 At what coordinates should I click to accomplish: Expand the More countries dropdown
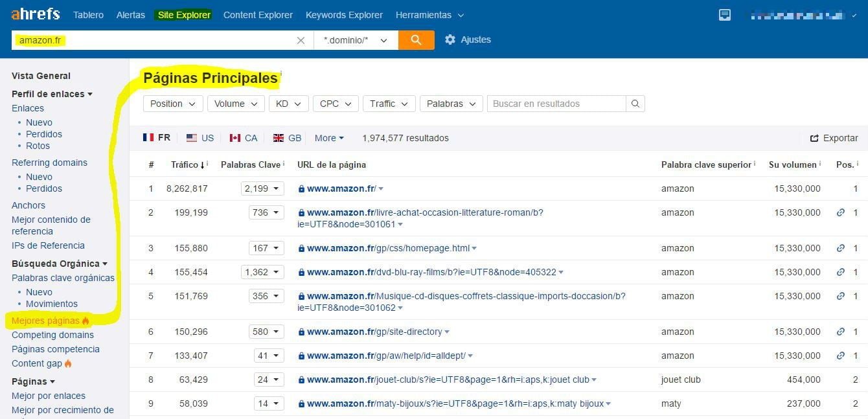329,138
